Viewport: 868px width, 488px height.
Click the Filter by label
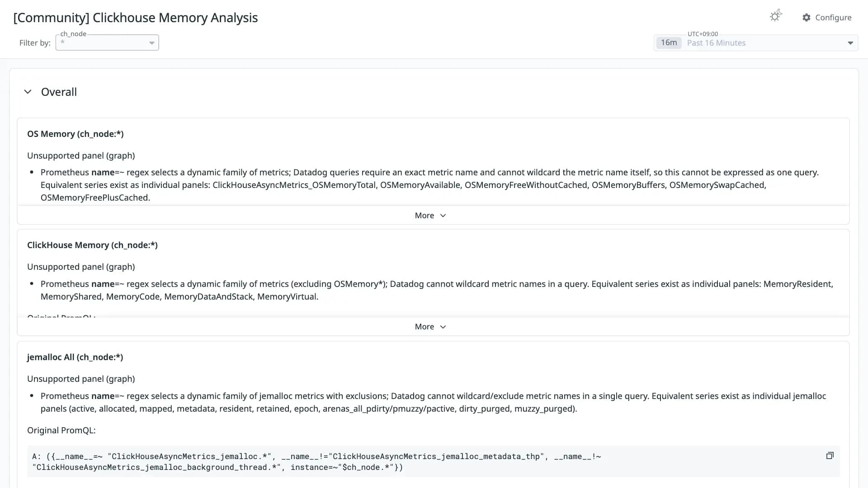click(x=35, y=43)
